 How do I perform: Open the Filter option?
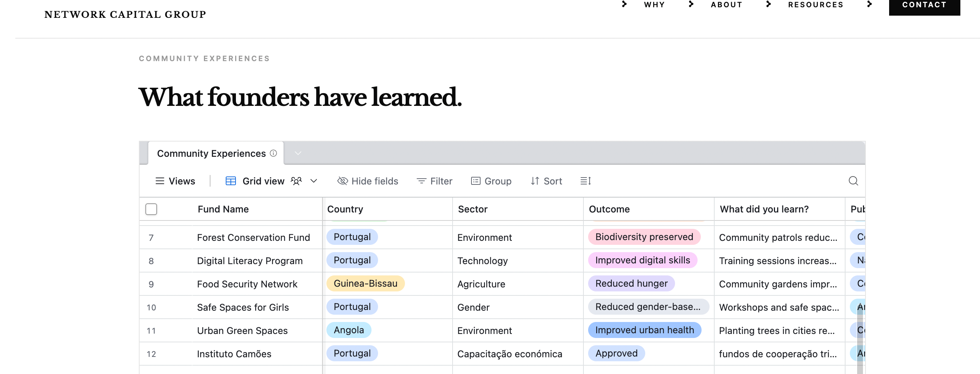434,181
